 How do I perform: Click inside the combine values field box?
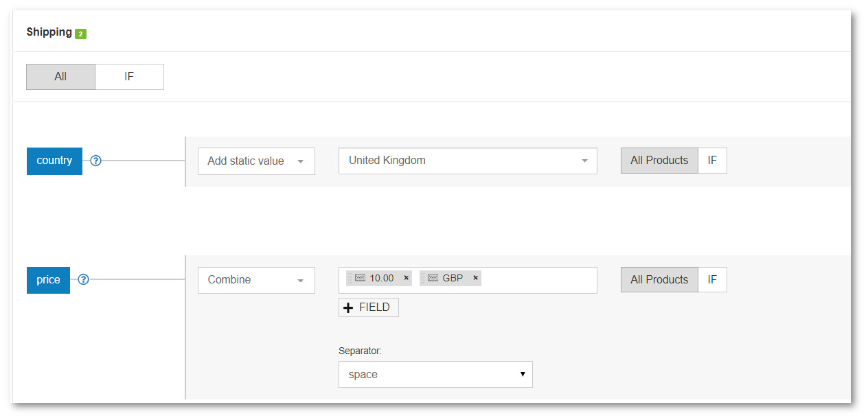coord(542,279)
